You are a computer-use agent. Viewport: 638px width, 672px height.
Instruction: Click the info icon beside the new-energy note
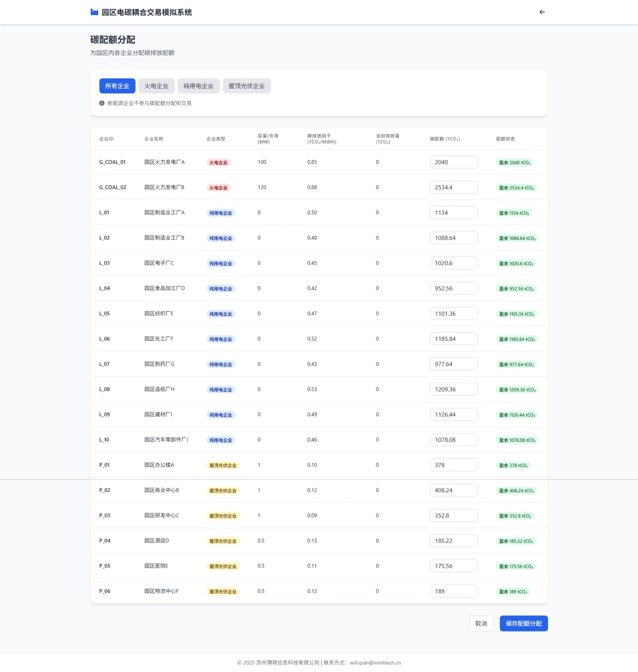tap(102, 103)
